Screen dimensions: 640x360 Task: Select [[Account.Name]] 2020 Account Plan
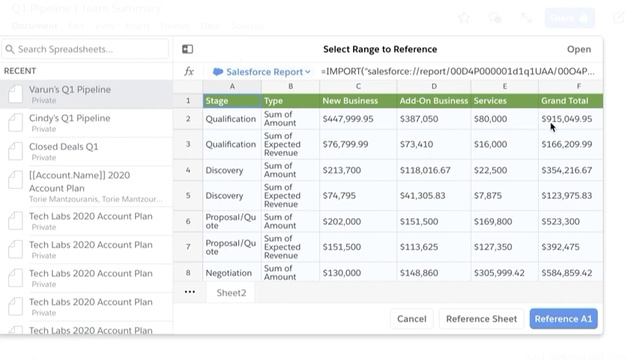pyautogui.click(x=86, y=187)
